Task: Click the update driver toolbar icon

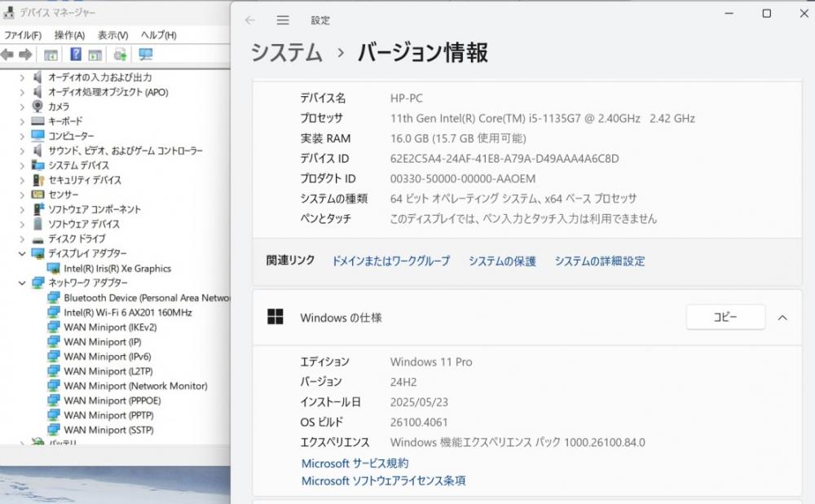Action: [x=120, y=55]
